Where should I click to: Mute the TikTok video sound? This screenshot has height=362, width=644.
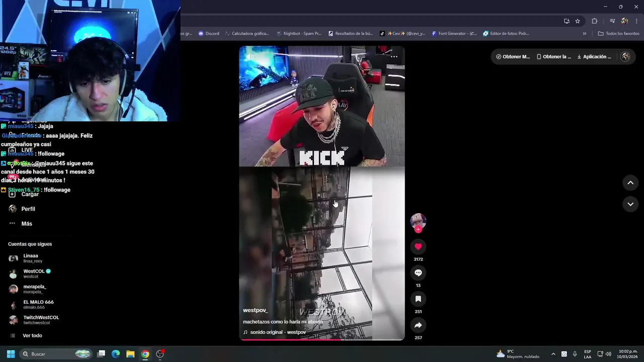[x=250, y=56]
